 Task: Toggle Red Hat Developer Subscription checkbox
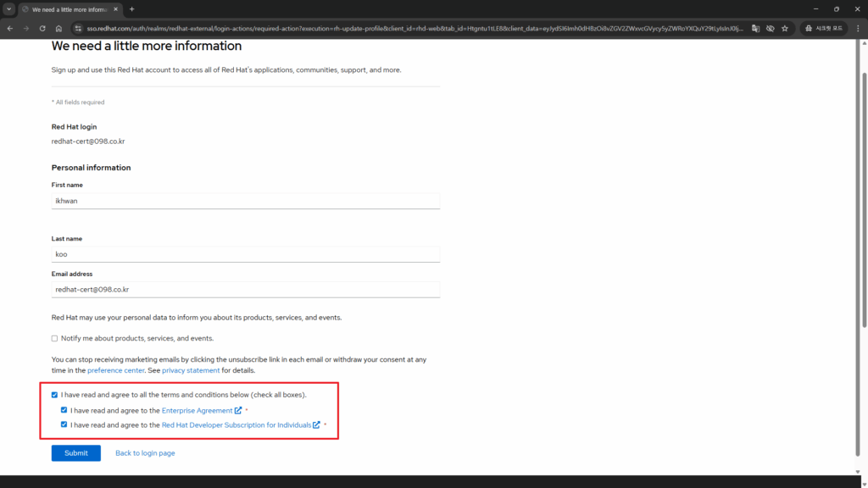point(64,424)
